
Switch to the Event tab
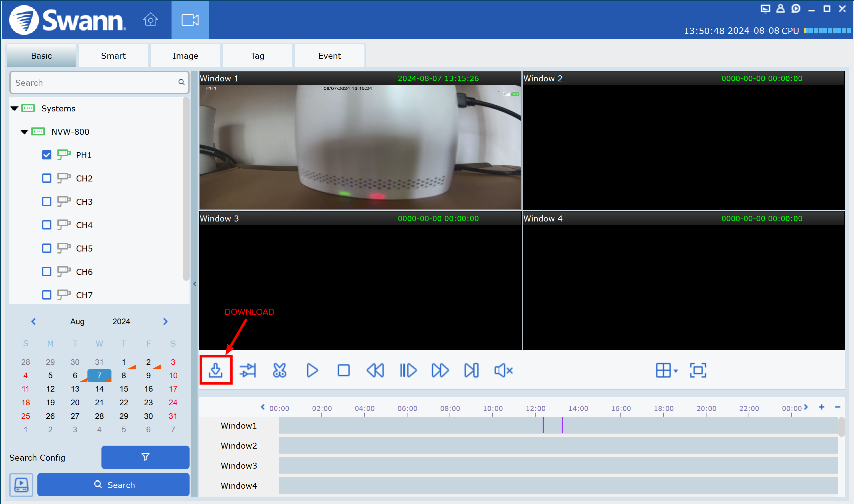(329, 55)
